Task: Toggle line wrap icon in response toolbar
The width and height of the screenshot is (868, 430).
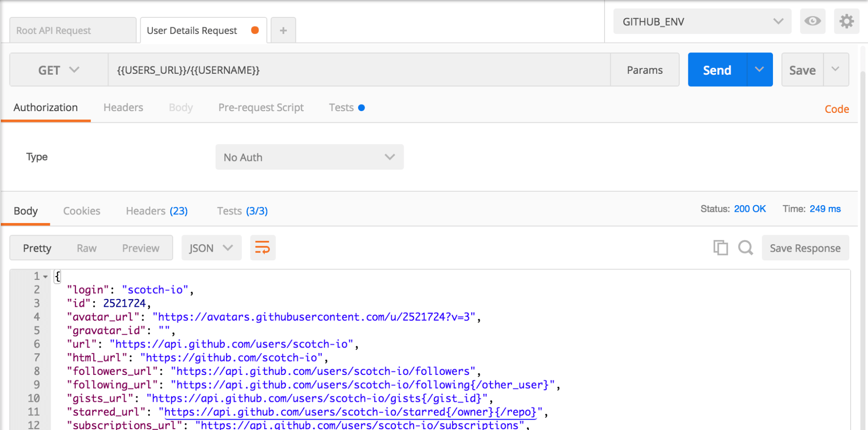Action: pos(263,248)
